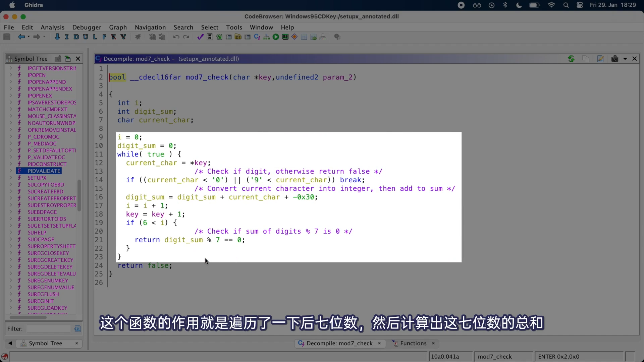Open the Analysis menu
The height and width of the screenshot is (362, 644).
[52, 27]
